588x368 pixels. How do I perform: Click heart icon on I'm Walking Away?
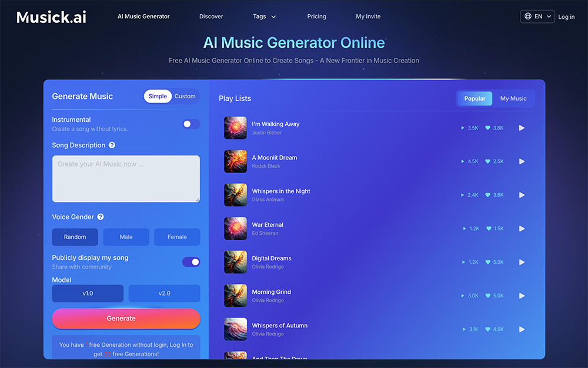coord(487,128)
